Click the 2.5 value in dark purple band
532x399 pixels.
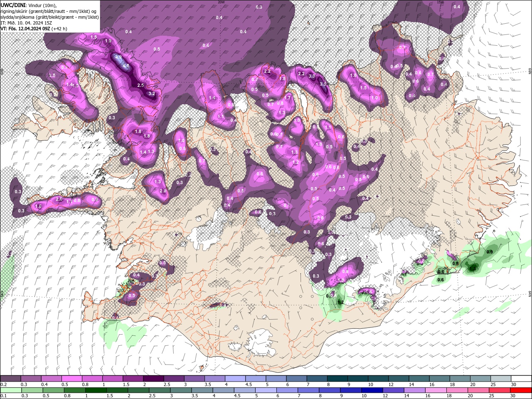pos(140,85)
